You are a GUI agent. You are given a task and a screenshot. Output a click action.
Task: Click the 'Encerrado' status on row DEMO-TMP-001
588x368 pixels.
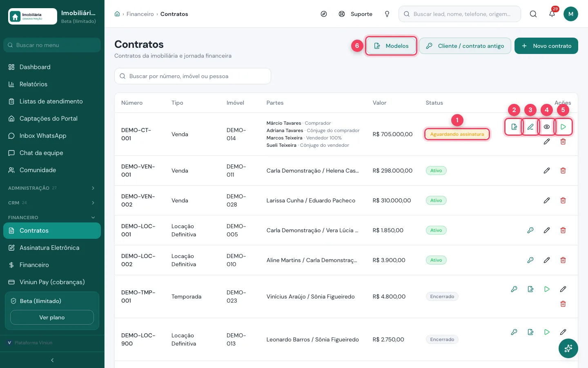pyautogui.click(x=442, y=296)
